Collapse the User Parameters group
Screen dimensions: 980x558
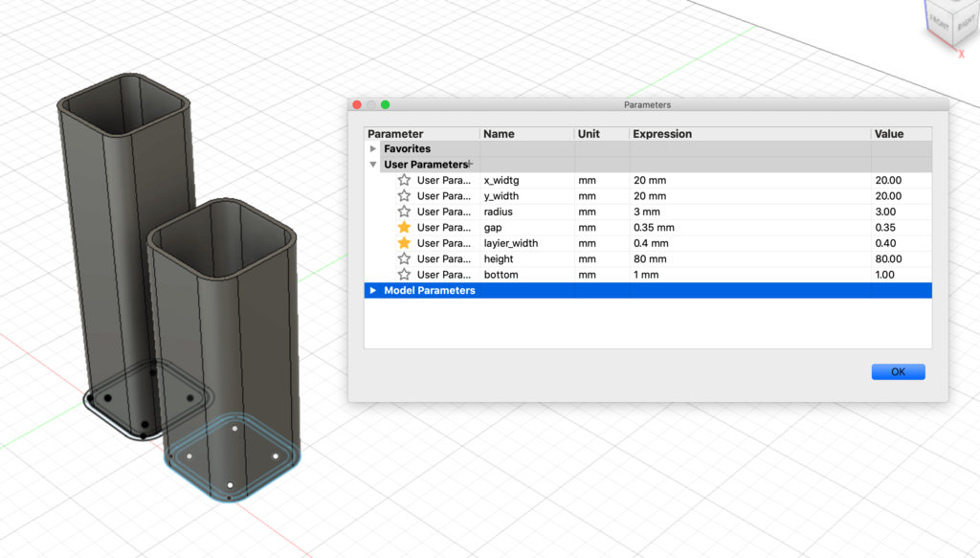click(x=373, y=165)
